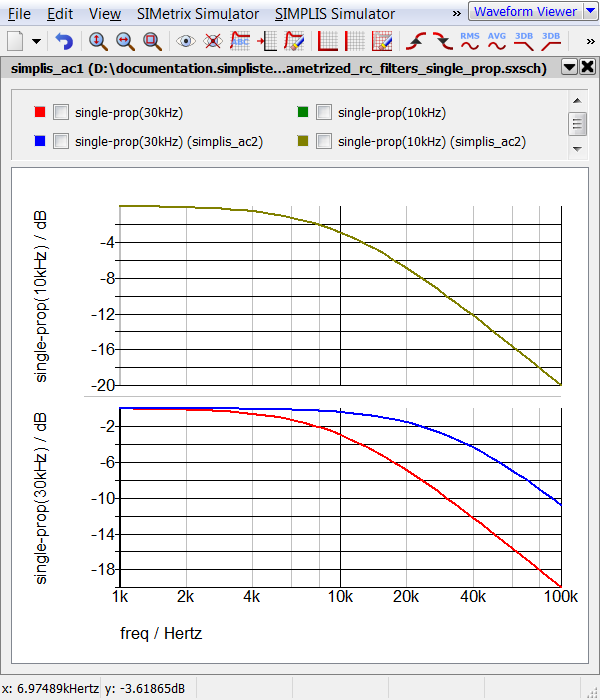Screen dimensions: 600x700
Task: Click the new document icon
Action: click(x=15, y=42)
